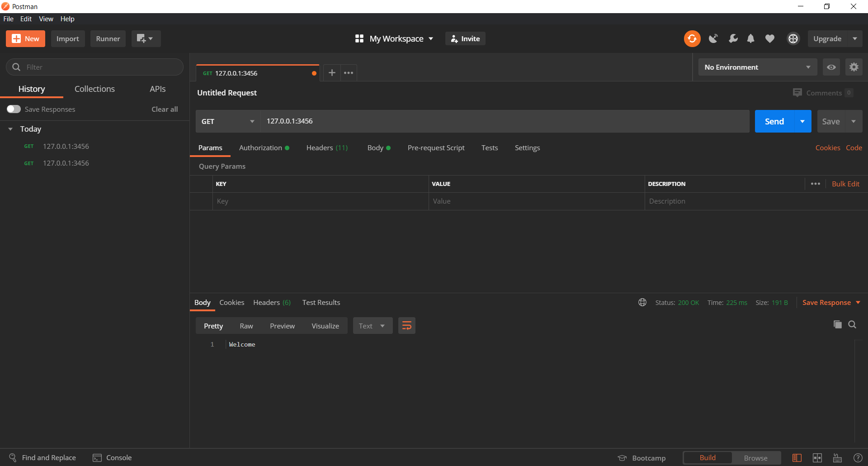The height and width of the screenshot is (466, 868).
Task: Open the My Workspace dropdown
Action: pyautogui.click(x=401, y=39)
